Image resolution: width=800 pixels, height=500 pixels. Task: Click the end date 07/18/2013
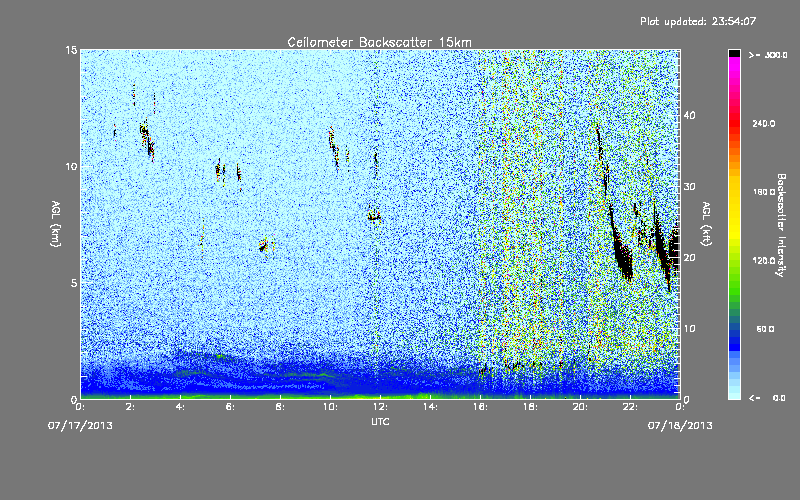coord(680,425)
